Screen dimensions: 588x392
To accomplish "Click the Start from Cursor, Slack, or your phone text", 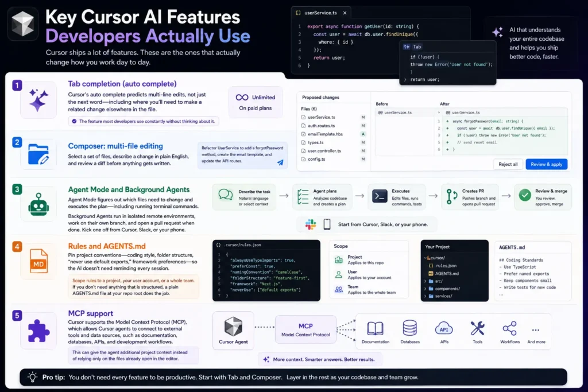I will pyautogui.click(x=383, y=224).
